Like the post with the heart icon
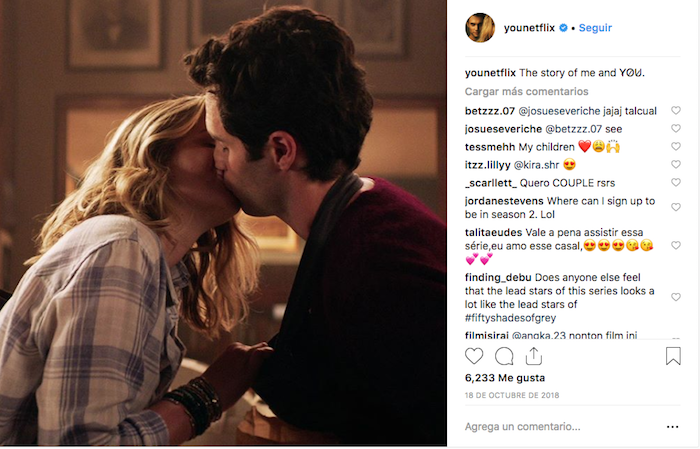700x449 pixels. pos(474,356)
